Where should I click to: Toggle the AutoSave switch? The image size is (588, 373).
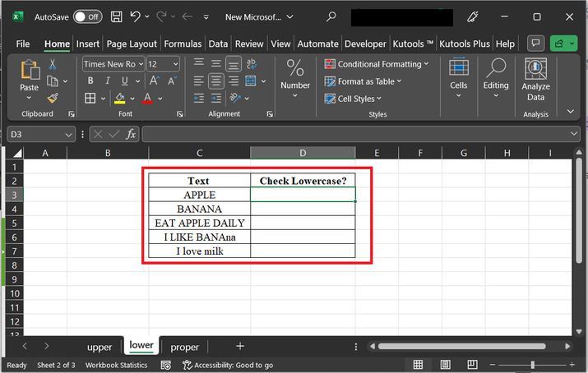(87, 16)
